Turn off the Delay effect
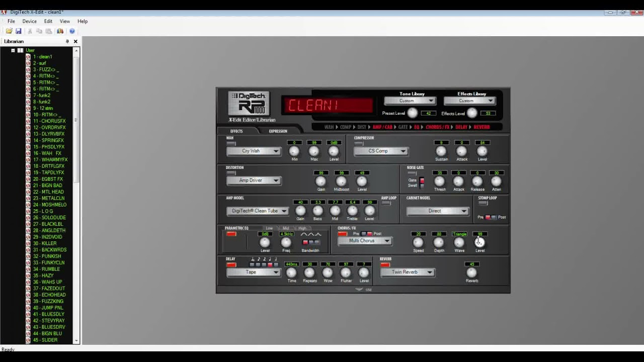The height and width of the screenshot is (362, 644). click(231, 264)
